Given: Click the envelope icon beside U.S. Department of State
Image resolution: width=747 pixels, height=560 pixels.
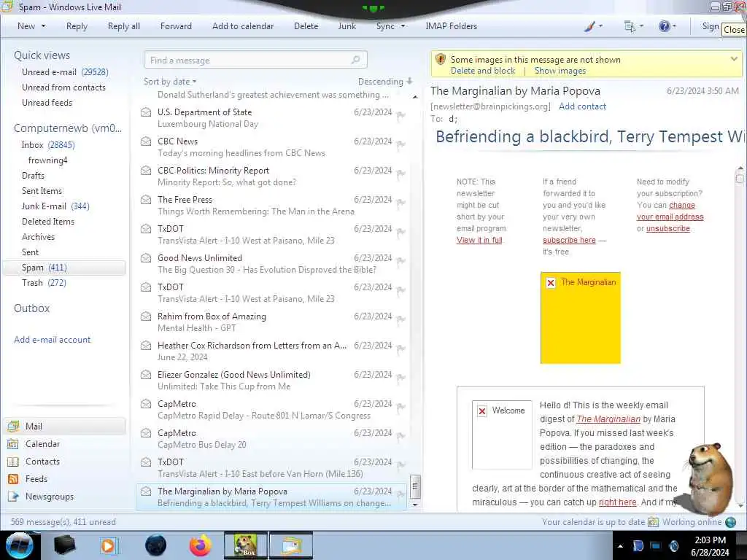Looking at the screenshot, I should (x=146, y=112).
